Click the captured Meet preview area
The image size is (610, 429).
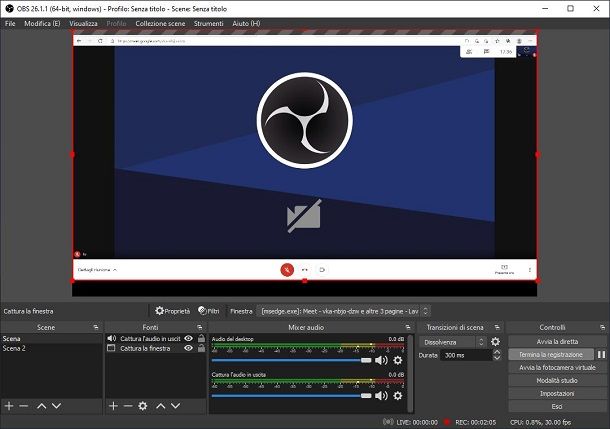(305, 157)
